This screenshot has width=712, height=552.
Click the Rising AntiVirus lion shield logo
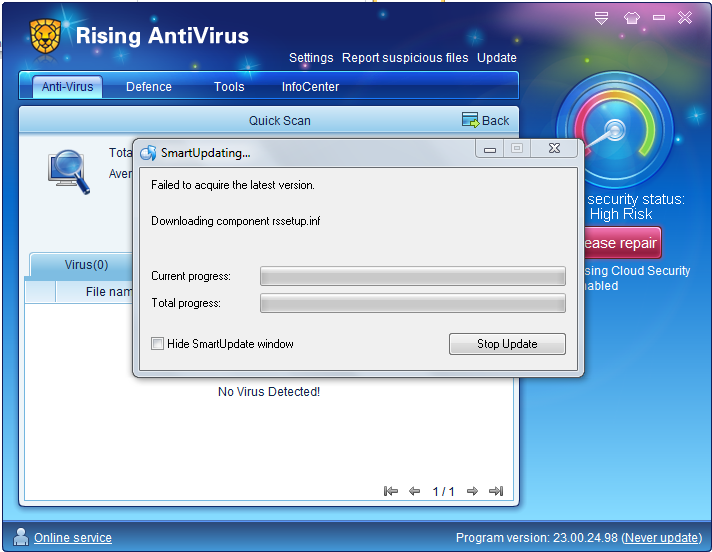tap(45, 36)
